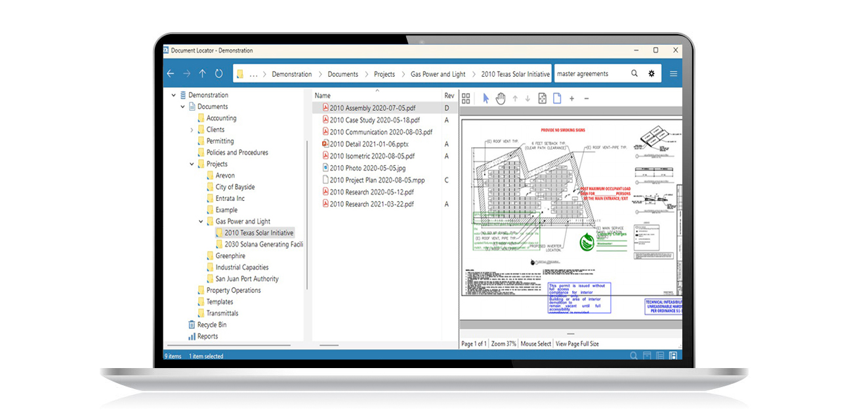Click Gas Power and Light in the breadcrumb

438,74
